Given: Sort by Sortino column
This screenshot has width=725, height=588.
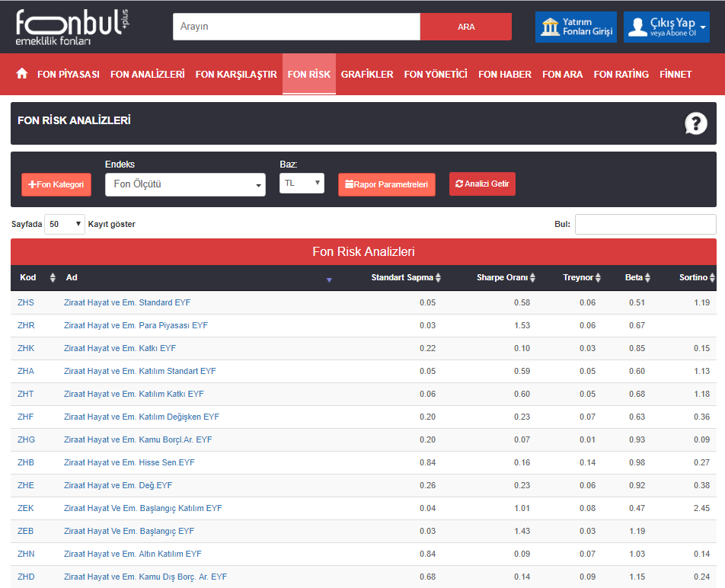Looking at the screenshot, I should coord(697,277).
